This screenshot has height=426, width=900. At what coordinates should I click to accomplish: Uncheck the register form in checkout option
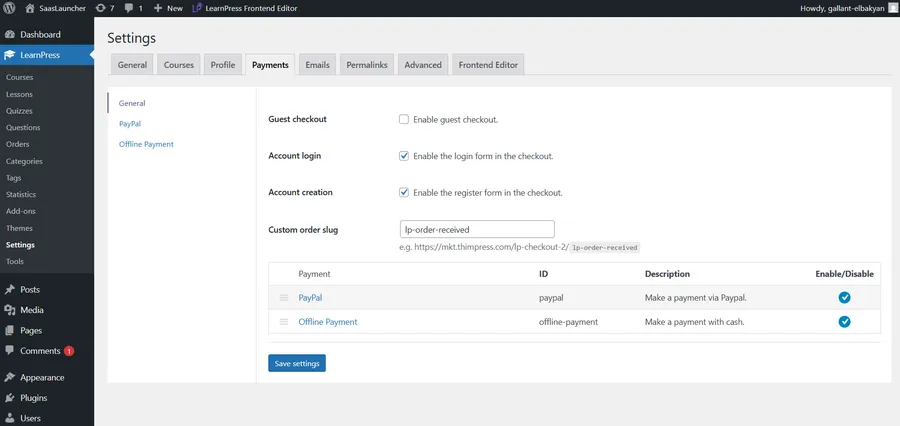coord(404,192)
